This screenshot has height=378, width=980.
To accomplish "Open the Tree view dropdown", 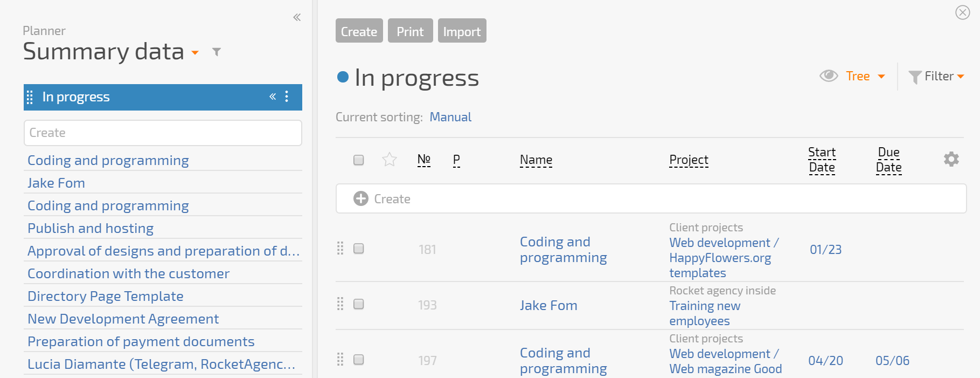I will click(x=865, y=76).
